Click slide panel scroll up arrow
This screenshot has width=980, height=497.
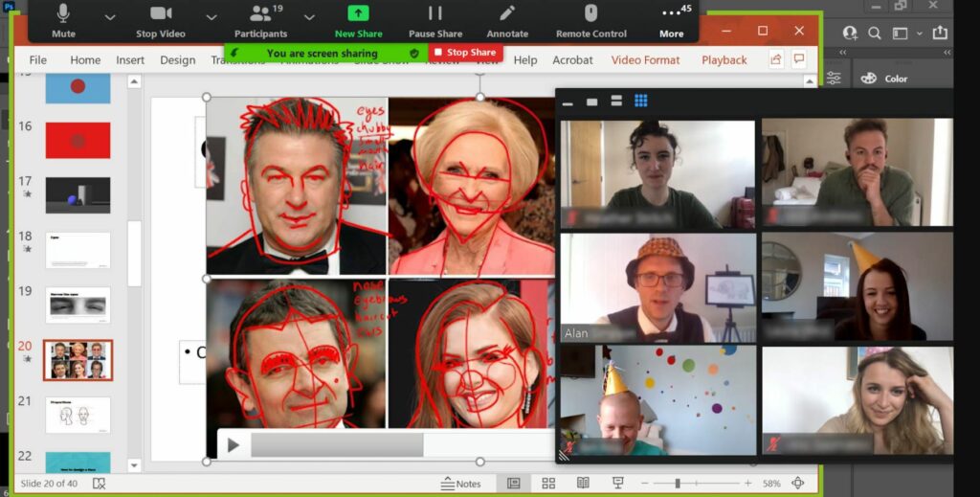coord(134,82)
